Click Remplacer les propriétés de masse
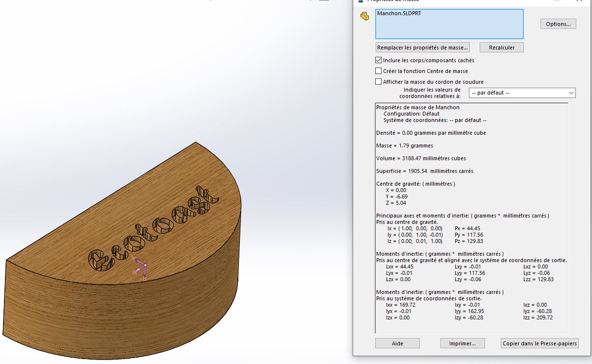The width and height of the screenshot is (592, 364). tap(422, 48)
